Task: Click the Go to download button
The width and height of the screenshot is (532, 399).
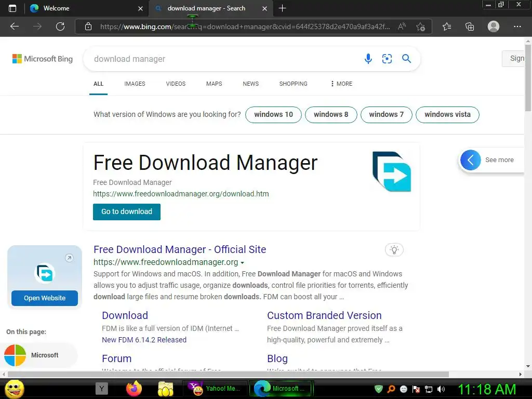Action: [127, 212]
